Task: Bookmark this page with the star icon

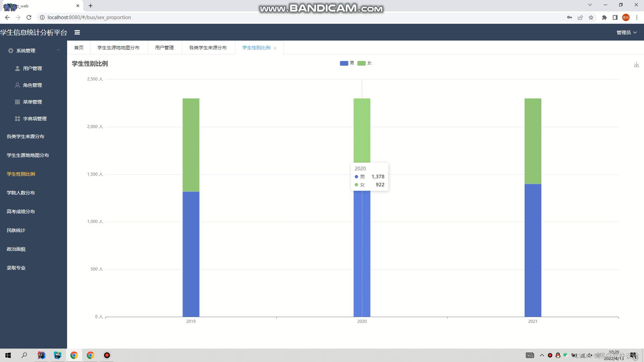Action: [x=591, y=17]
